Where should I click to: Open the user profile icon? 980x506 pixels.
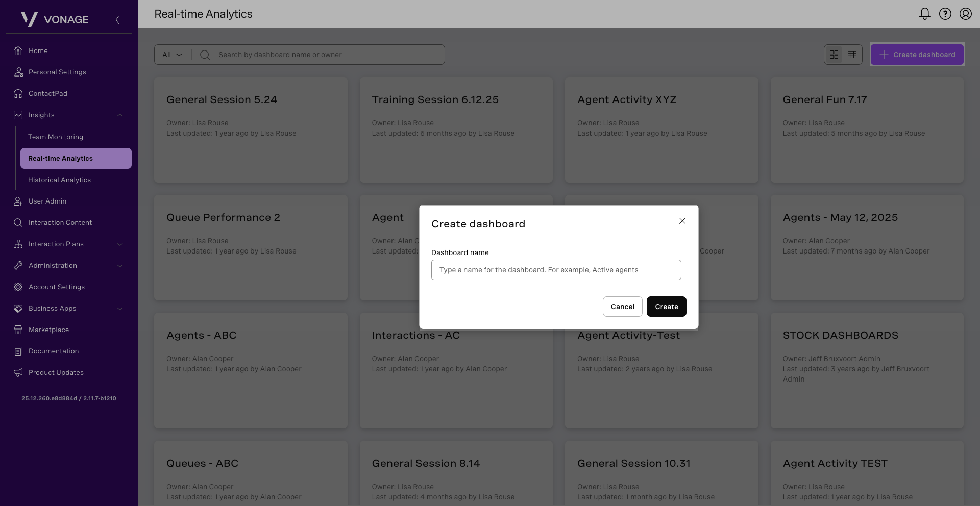965,14
